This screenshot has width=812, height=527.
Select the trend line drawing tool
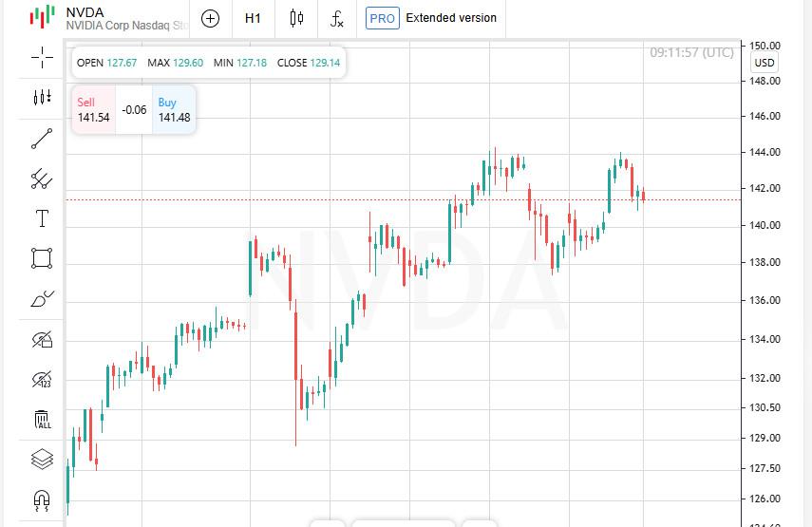coord(42,139)
